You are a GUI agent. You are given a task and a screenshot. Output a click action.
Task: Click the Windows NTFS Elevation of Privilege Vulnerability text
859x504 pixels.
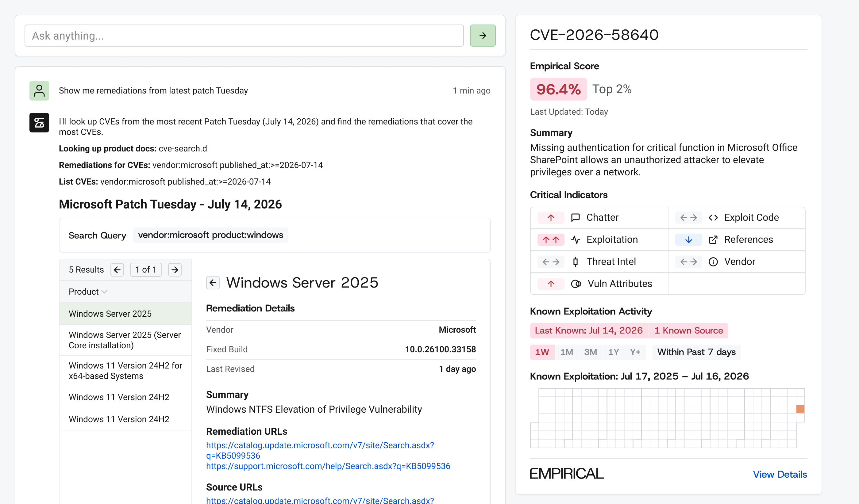314,409
